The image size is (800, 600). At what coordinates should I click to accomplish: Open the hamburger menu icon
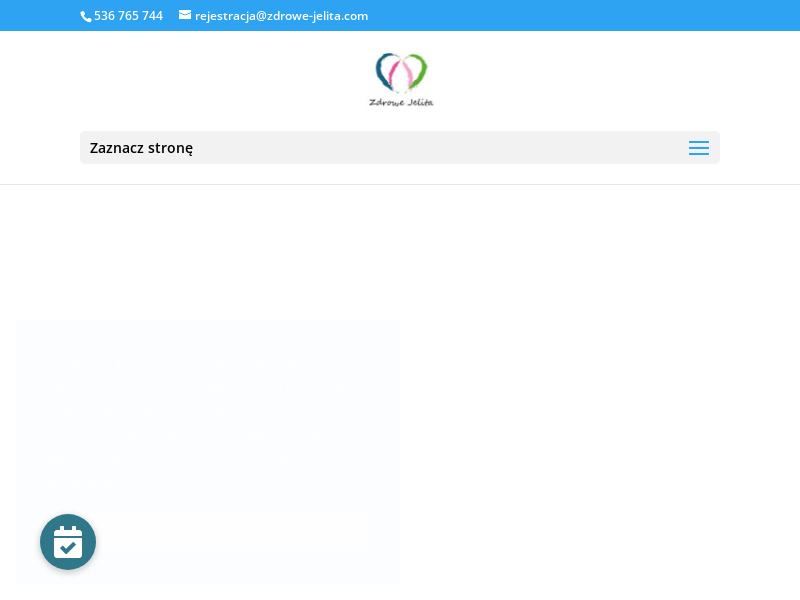[698, 148]
